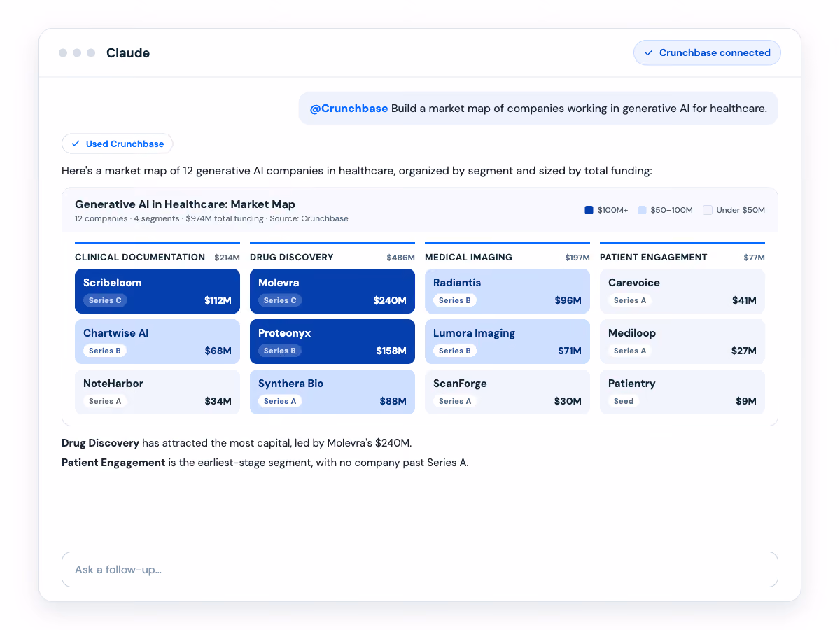Open the Chartwise AI company card
The image size is (840, 630).
pyautogui.click(x=157, y=342)
